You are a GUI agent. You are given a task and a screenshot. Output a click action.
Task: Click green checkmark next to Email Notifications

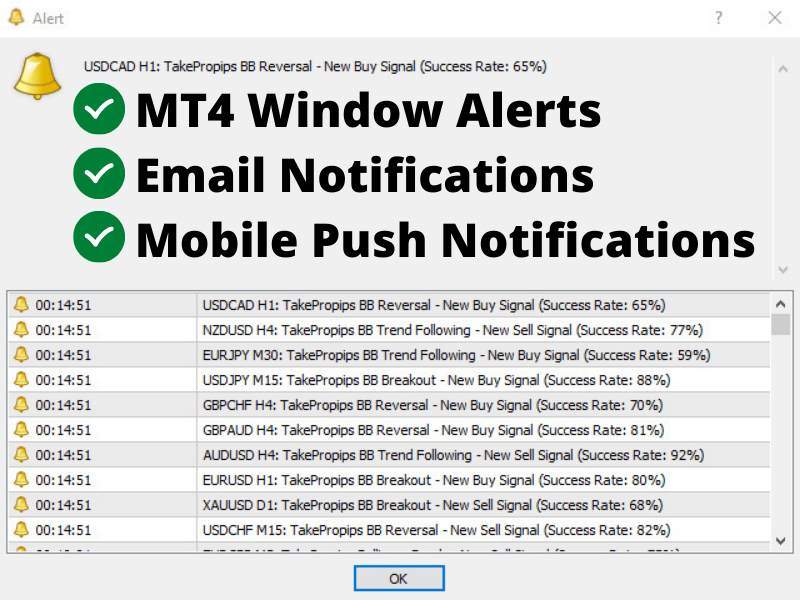click(99, 174)
